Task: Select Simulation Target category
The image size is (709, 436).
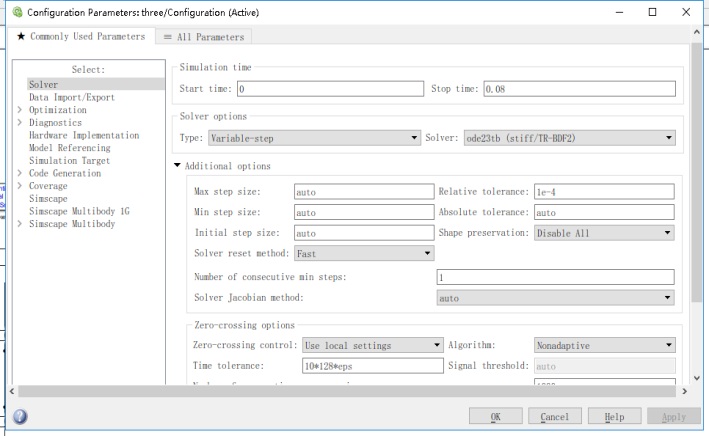Action: click(x=70, y=161)
